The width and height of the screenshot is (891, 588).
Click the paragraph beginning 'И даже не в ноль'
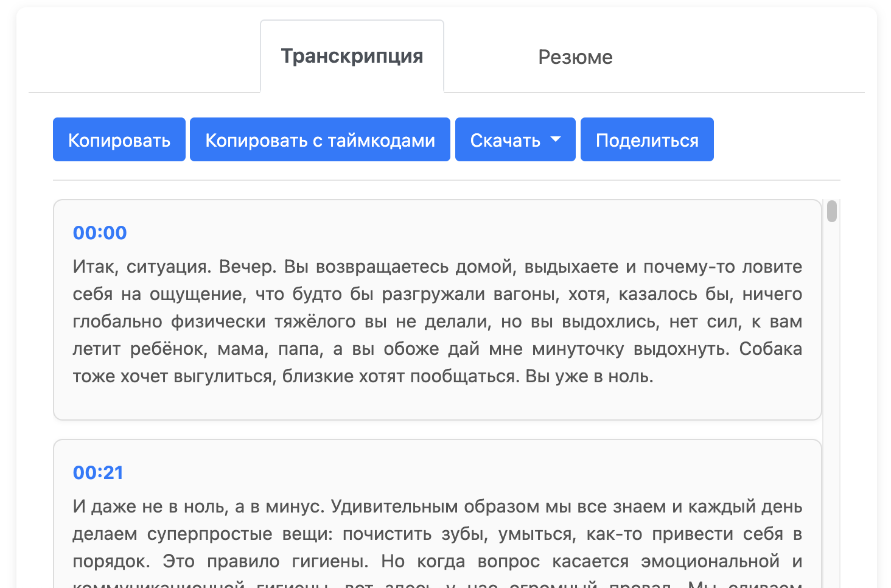point(438,542)
